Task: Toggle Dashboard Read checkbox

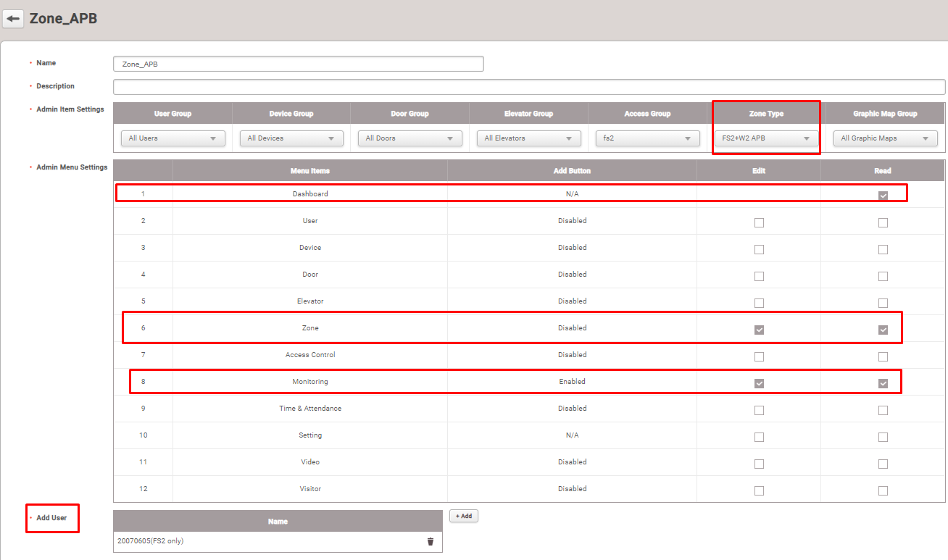Action: (883, 196)
